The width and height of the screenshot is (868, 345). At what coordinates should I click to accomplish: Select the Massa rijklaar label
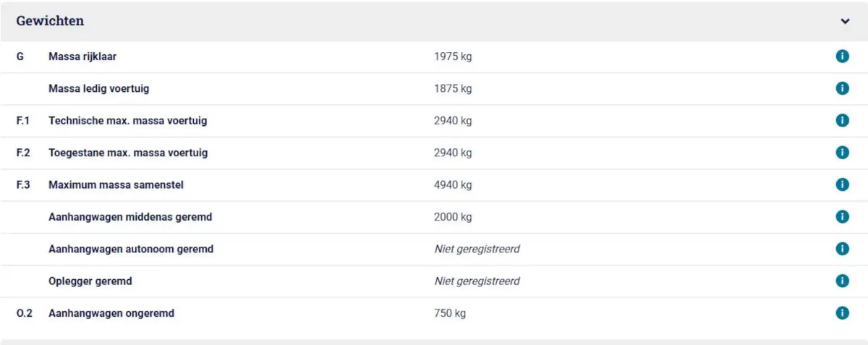(x=81, y=56)
